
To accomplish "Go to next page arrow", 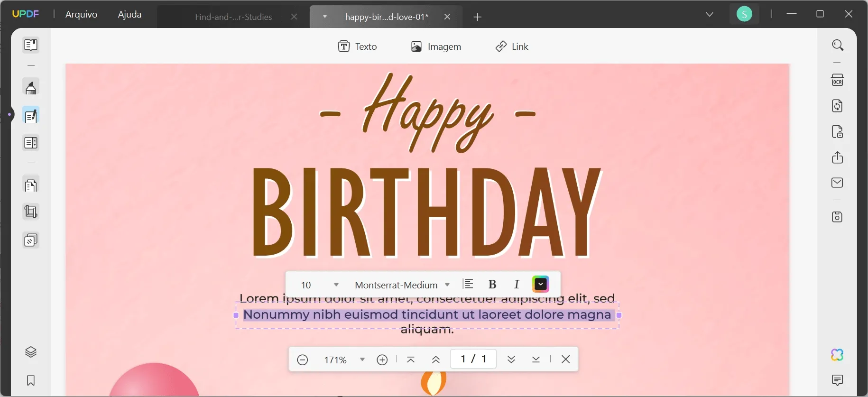I will (511, 360).
